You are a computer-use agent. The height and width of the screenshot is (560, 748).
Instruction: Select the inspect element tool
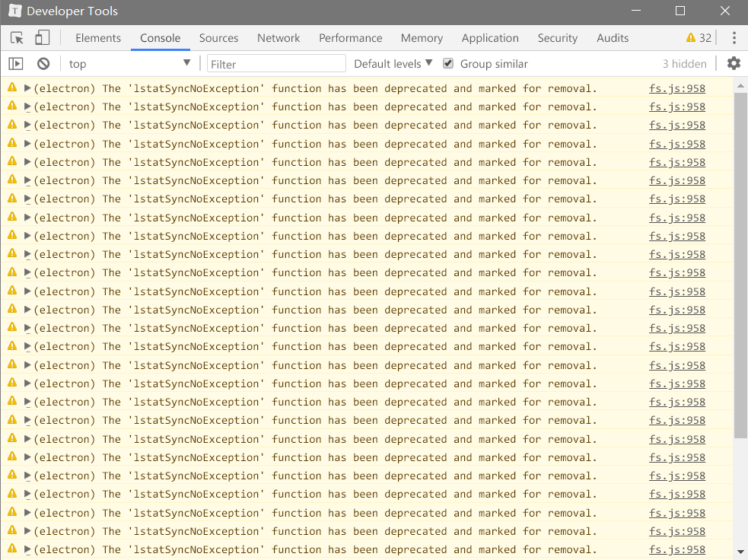click(x=15, y=37)
